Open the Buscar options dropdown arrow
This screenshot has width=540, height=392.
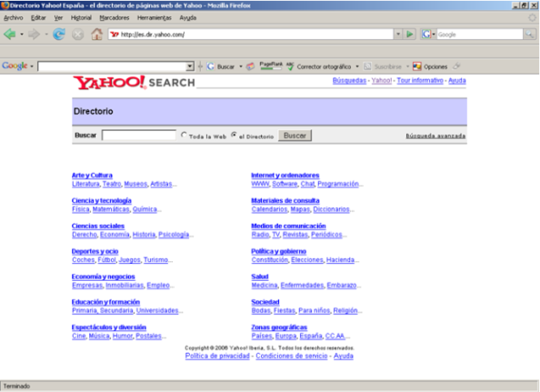coord(241,66)
